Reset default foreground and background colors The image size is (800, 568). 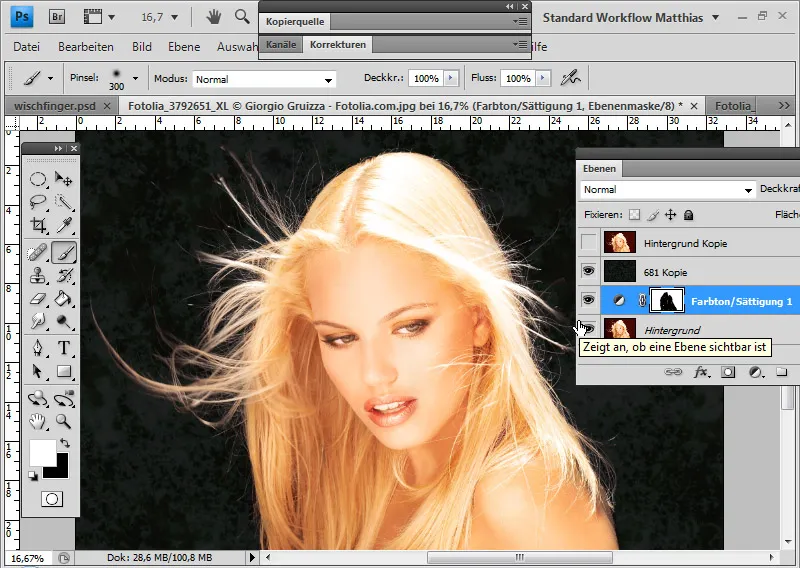(33, 476)
